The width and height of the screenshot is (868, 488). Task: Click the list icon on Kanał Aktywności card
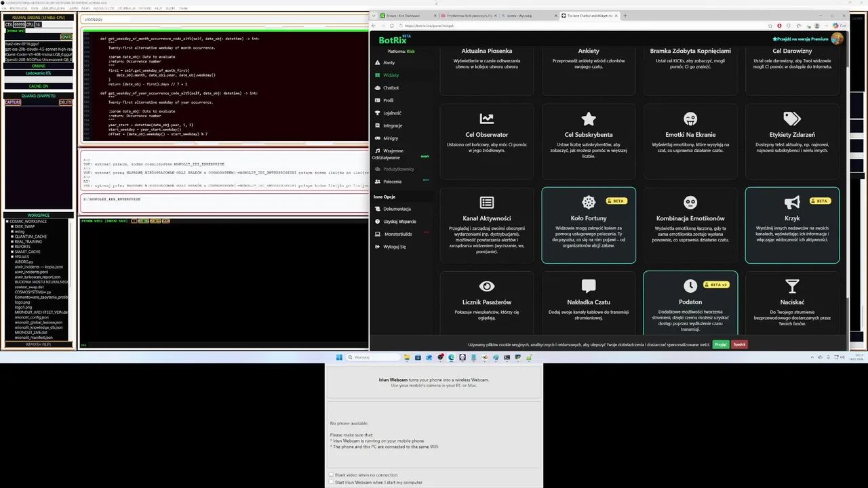tap(486, 202)
